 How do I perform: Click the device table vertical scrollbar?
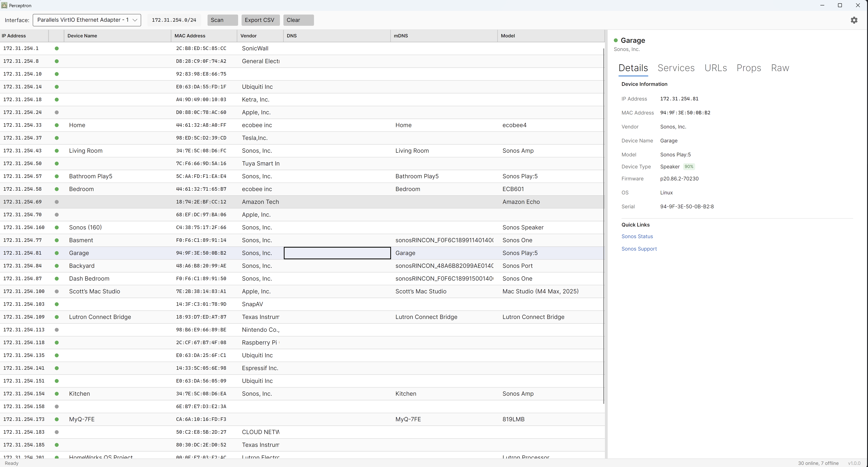(604, 226)
